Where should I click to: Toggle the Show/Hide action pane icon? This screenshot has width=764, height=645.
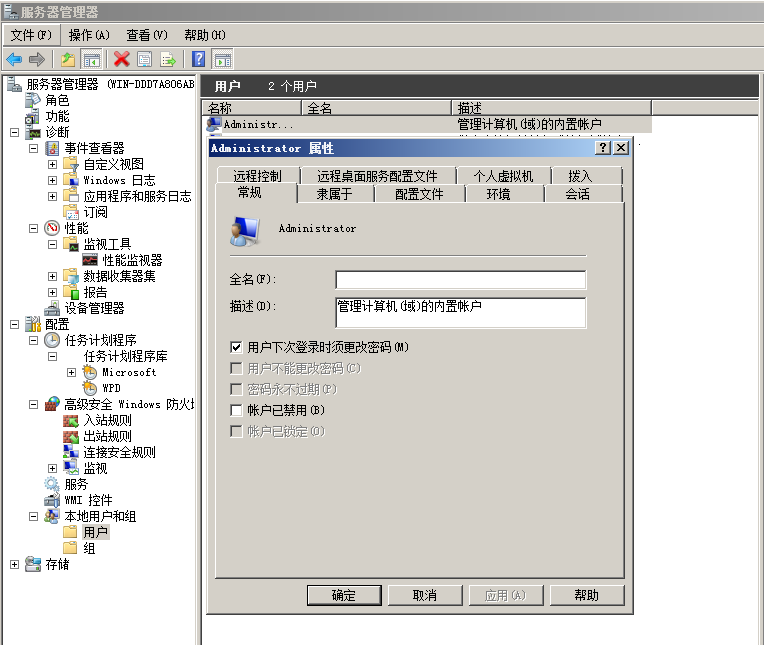click(223, 59)
